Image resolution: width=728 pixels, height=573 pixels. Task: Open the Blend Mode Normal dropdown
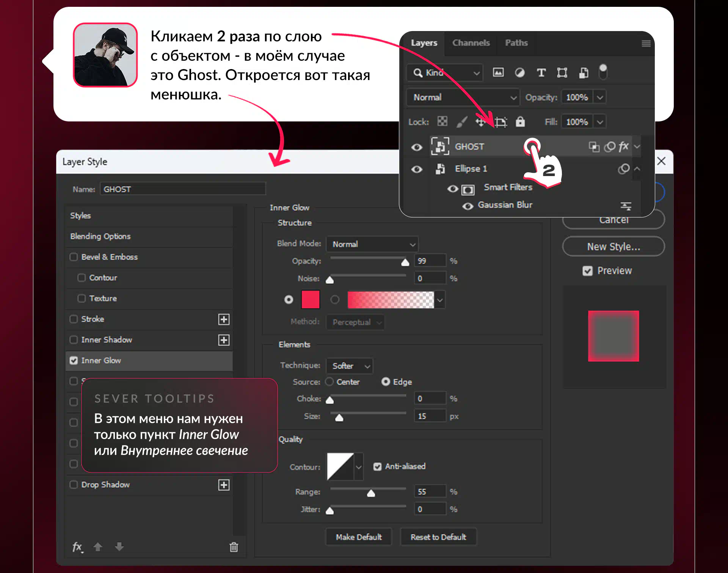point(373,244)
